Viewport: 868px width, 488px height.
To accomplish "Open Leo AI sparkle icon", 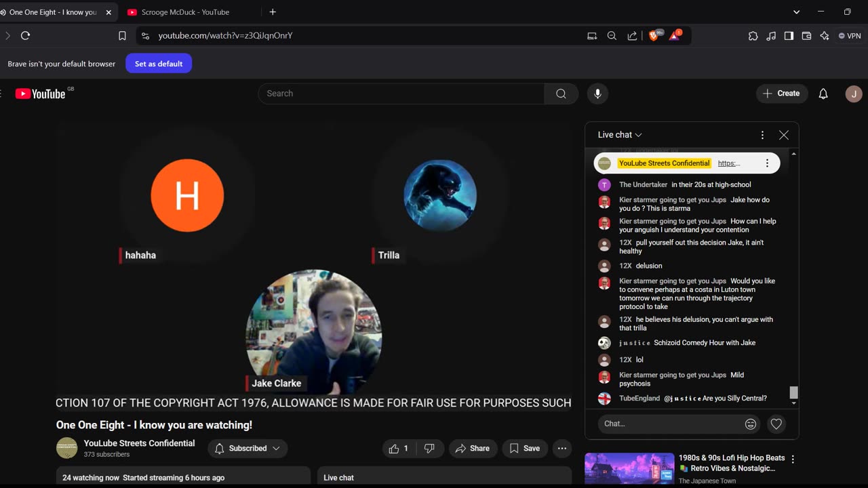I will point(825,36).
